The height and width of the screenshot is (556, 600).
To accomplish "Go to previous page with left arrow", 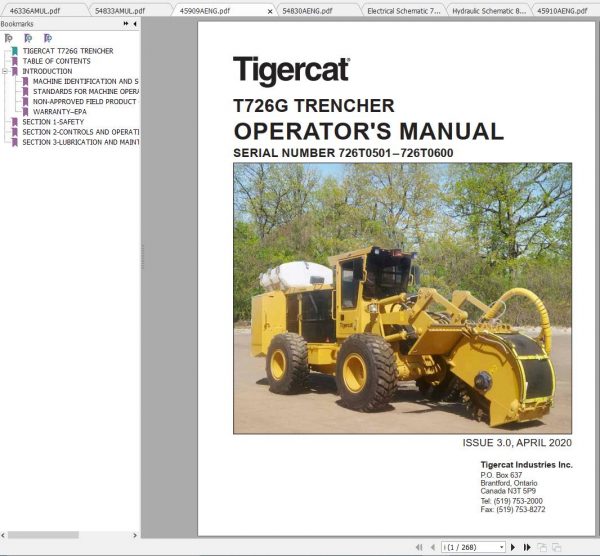I will [x=433, y=547].
